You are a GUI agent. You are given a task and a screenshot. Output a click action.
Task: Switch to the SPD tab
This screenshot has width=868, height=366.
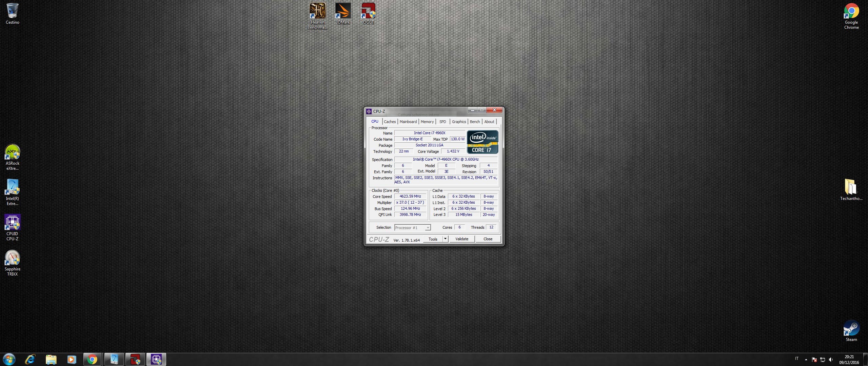(442, 122)
